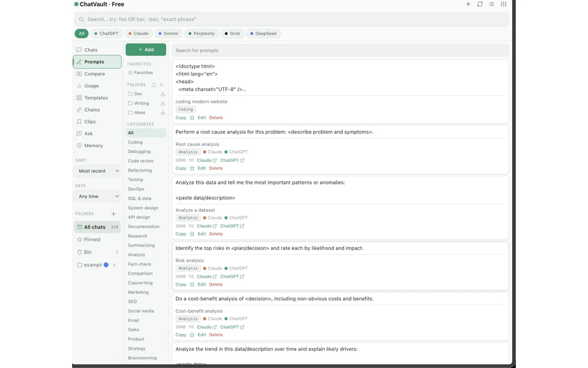
Task: Click plus icon next to prompt FOLDERS heading
Action: tap(161, 85)
